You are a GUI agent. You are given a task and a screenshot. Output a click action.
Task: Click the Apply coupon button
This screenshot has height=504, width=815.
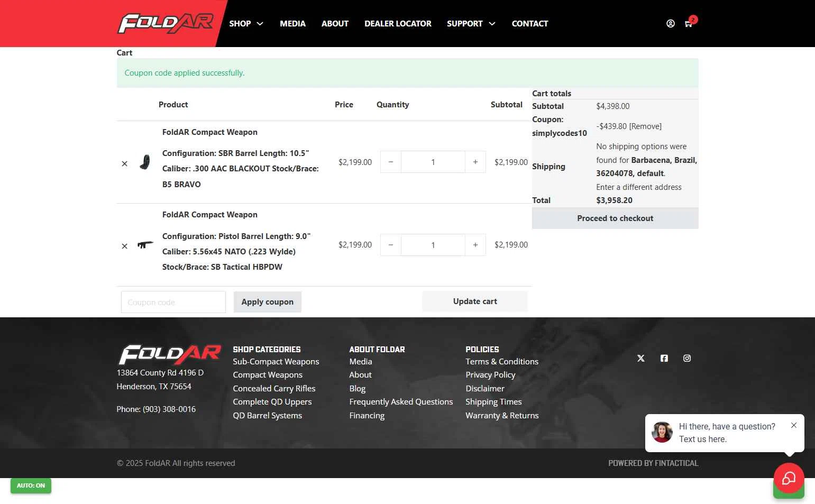(x=268, y=302)
